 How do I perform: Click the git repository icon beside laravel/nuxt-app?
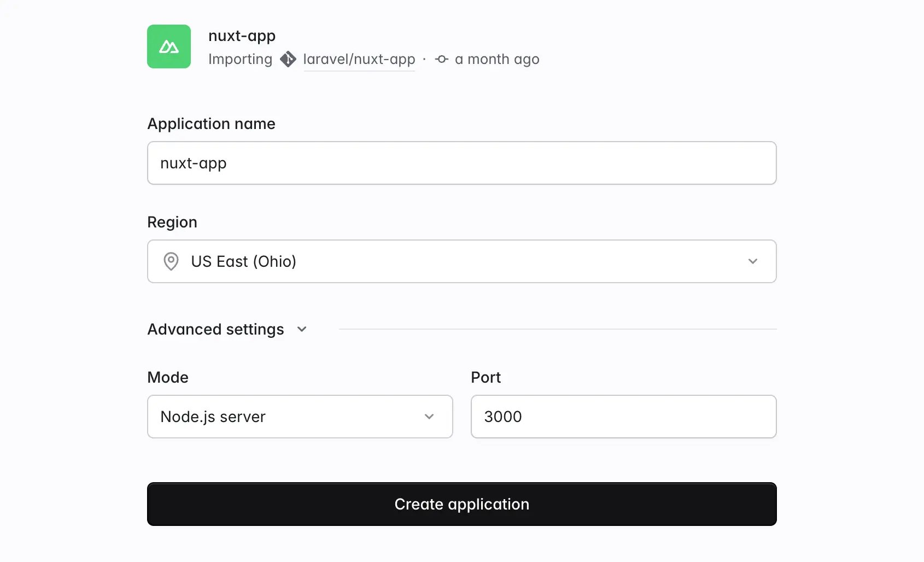click(x=288, y=59)
